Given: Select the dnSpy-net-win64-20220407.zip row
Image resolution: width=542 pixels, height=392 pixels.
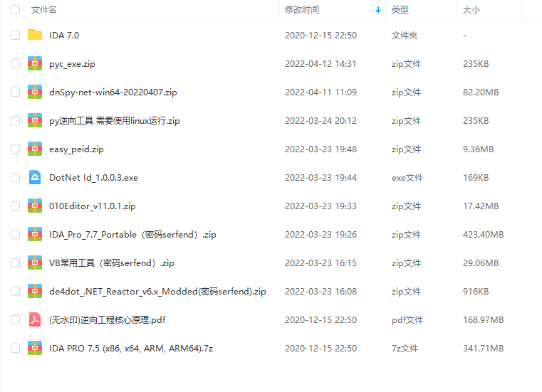Looking at the screenshot, I should [271, 92].
